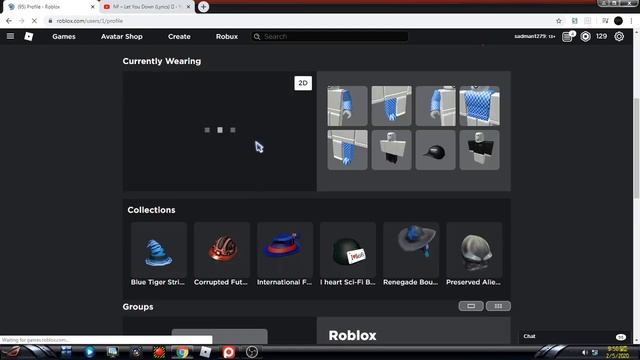Toggle the 2D avatar view button
This screenshot has height=360, width=640.
tap(303, 83)
